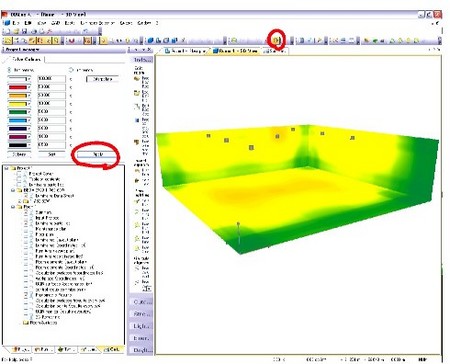Switch to the Room 1 3D View tab
This screenshot has width=450, height=364.
(235, 51)
